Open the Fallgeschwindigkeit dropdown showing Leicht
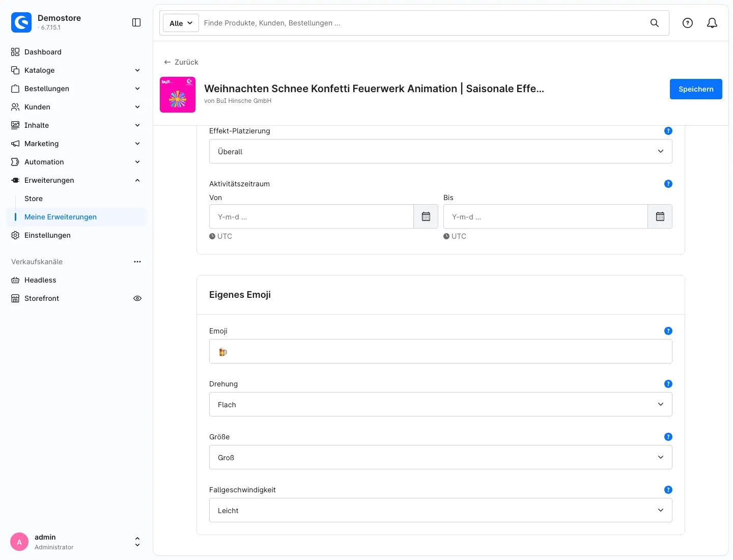Image resolution: width=733 pixels, height=560 pixels. 441,510
